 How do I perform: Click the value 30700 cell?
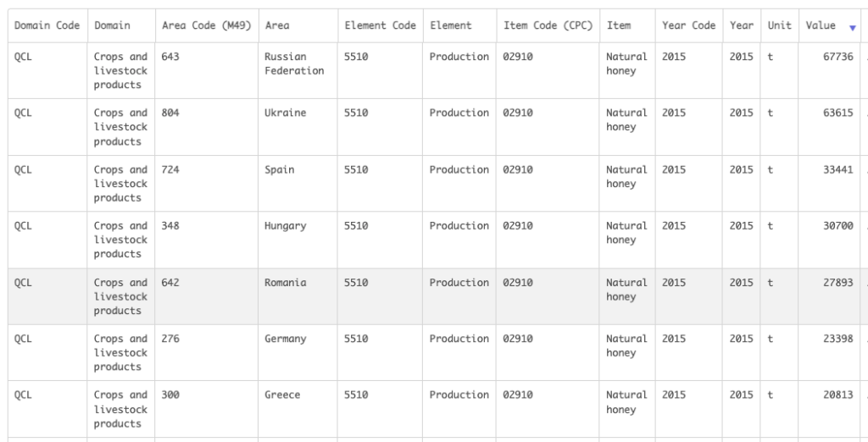pos(837,226)
